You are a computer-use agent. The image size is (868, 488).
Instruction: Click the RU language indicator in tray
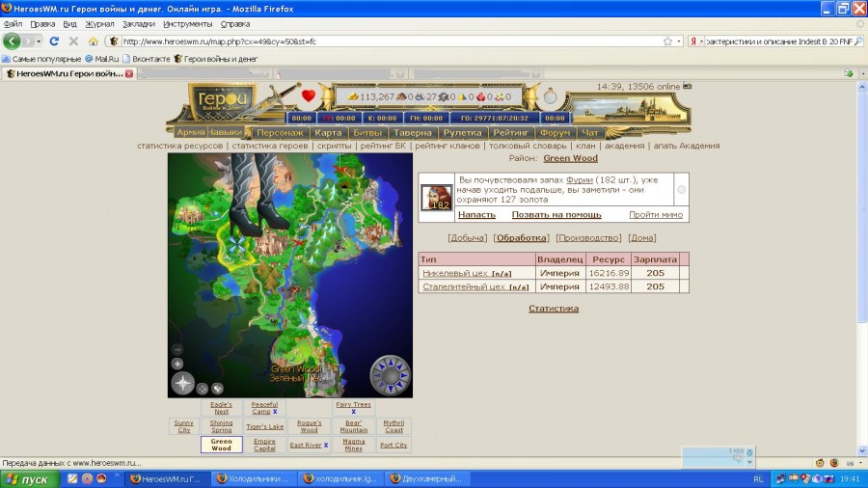(758, 479)
